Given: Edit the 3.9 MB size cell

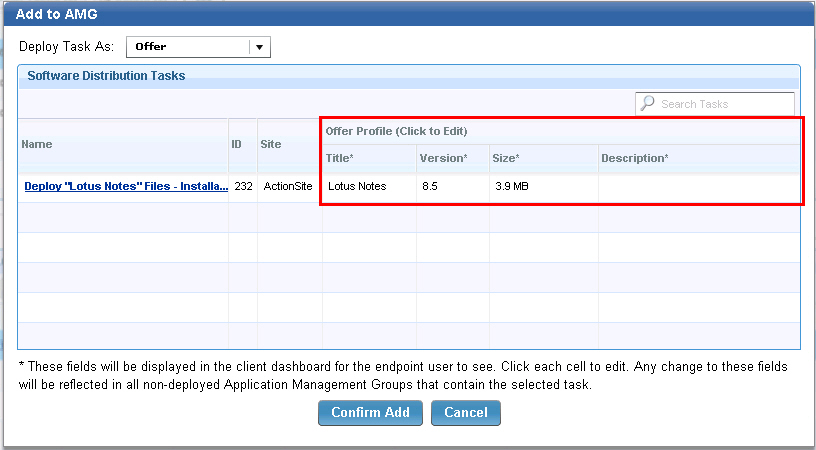Looking at the screenshot, I should (x=544, y=186).
